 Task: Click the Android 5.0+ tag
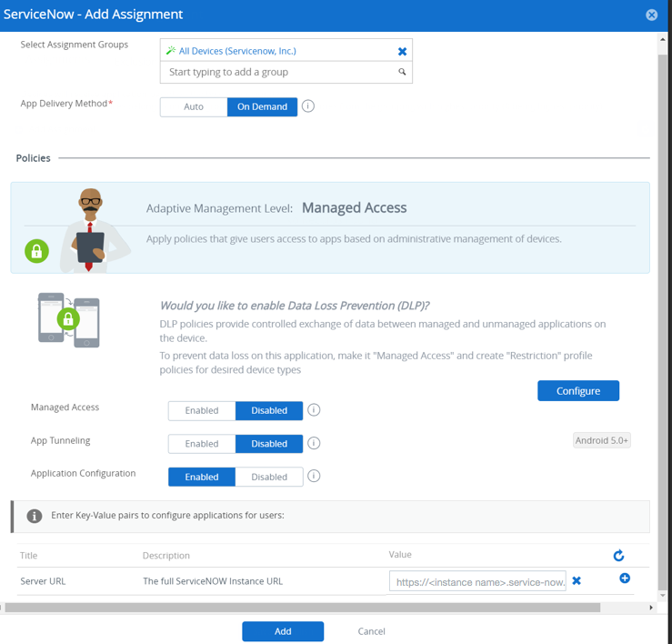click(x=601, y=440)
